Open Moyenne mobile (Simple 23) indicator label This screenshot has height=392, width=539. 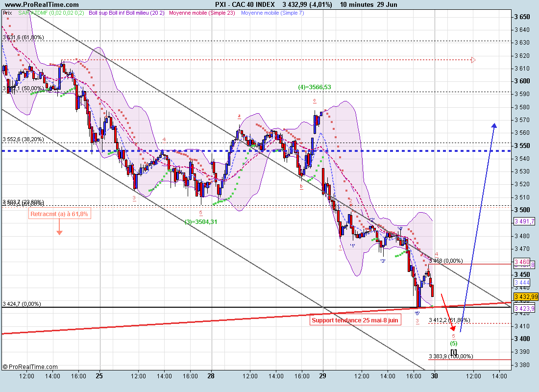coord(202,13)
